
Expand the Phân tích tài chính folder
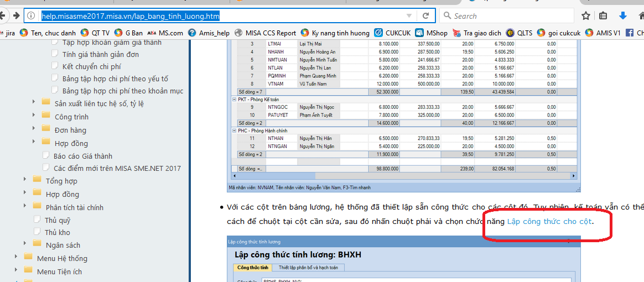(x=25, y=206)
